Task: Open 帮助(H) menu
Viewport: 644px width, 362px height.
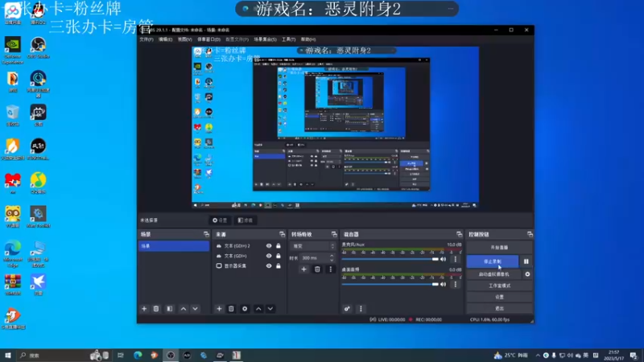Action: point(308,39)
